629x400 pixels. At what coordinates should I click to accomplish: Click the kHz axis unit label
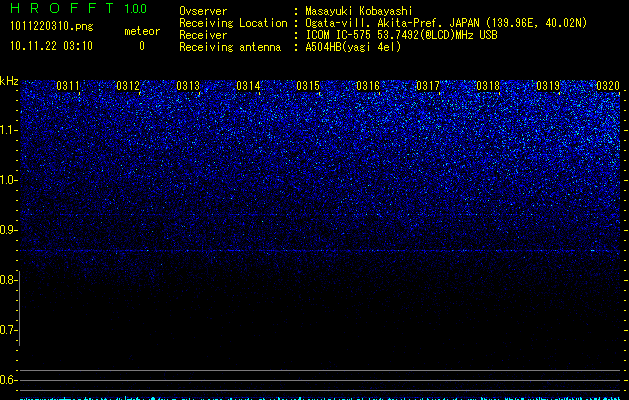9,81
